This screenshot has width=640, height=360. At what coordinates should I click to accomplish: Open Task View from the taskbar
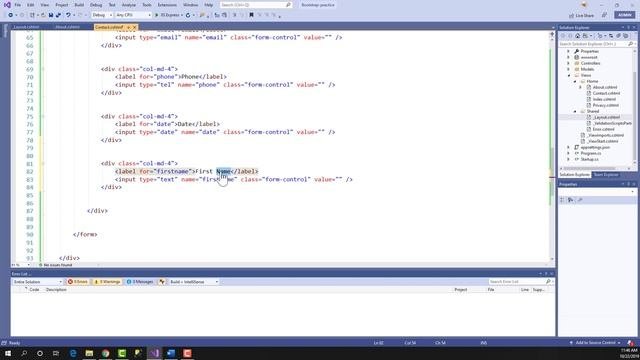[56, 353]
